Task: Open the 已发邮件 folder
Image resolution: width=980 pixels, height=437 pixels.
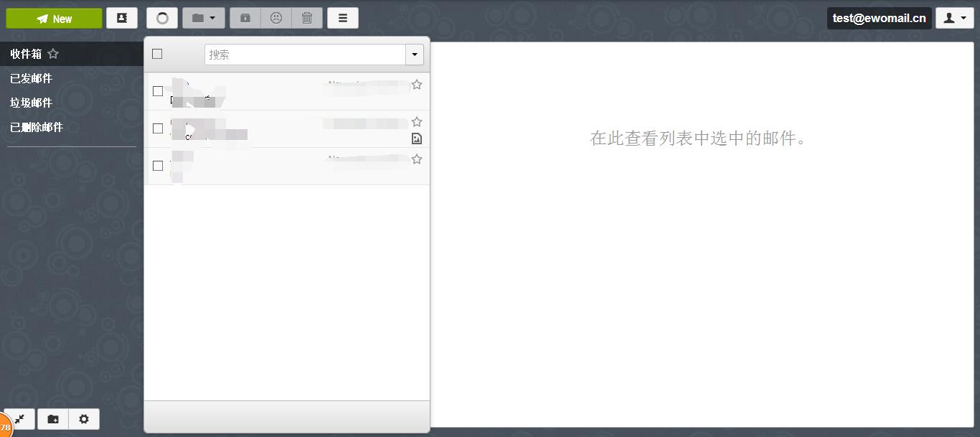Action: 31,77
